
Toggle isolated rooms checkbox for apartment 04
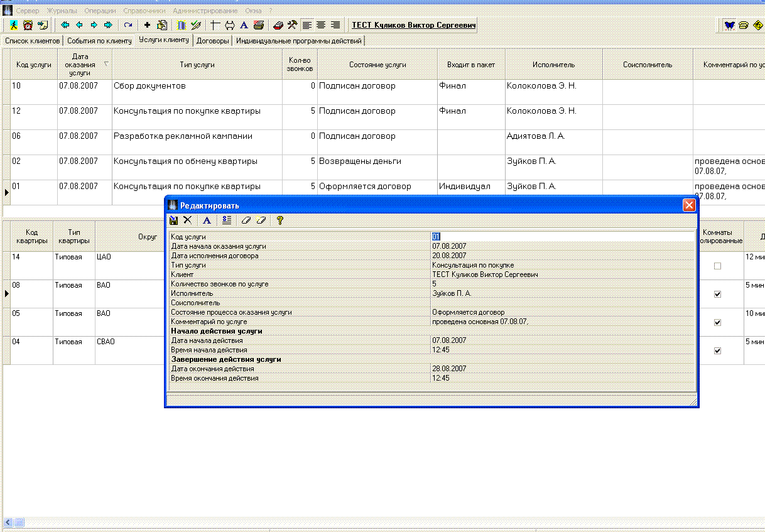pyautogui.click(x=717, y=351)
